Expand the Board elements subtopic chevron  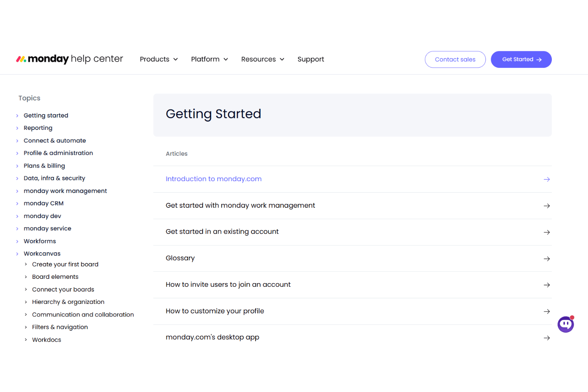click(x=26, y=277)
